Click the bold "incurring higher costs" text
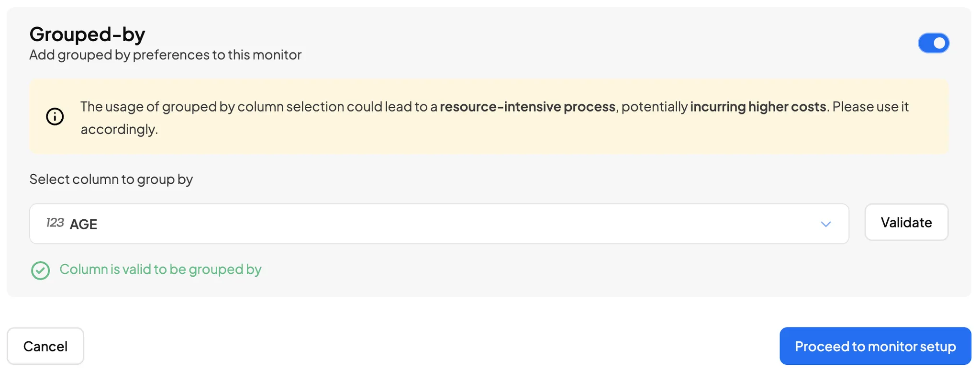The width and height of the screenshot is (980, 382). pyautogui.click(x=758, y=107)
